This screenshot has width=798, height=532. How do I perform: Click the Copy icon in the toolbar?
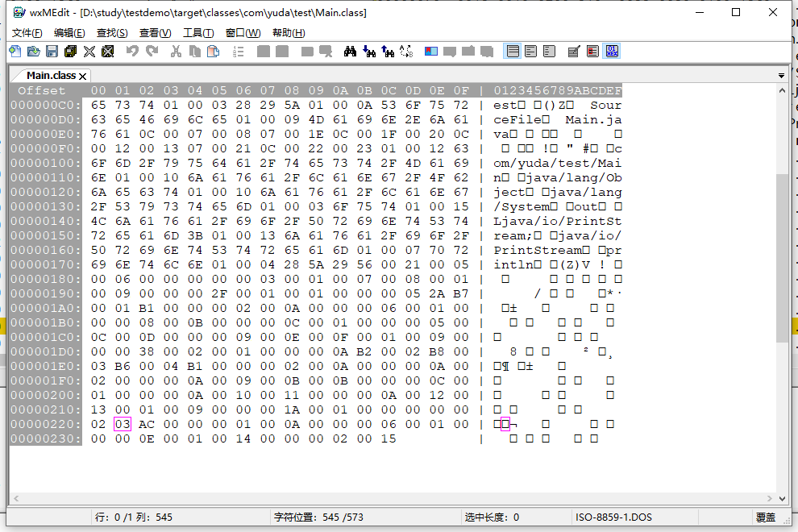(194, 52)
